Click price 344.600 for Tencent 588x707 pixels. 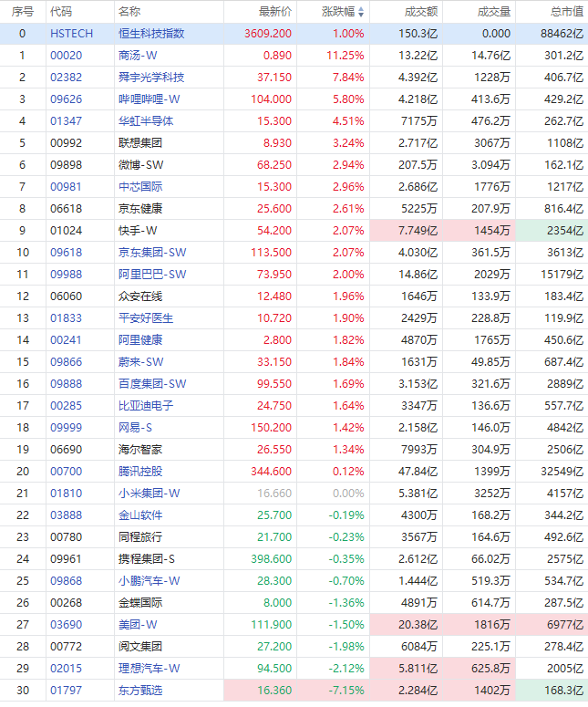(272, 472)
